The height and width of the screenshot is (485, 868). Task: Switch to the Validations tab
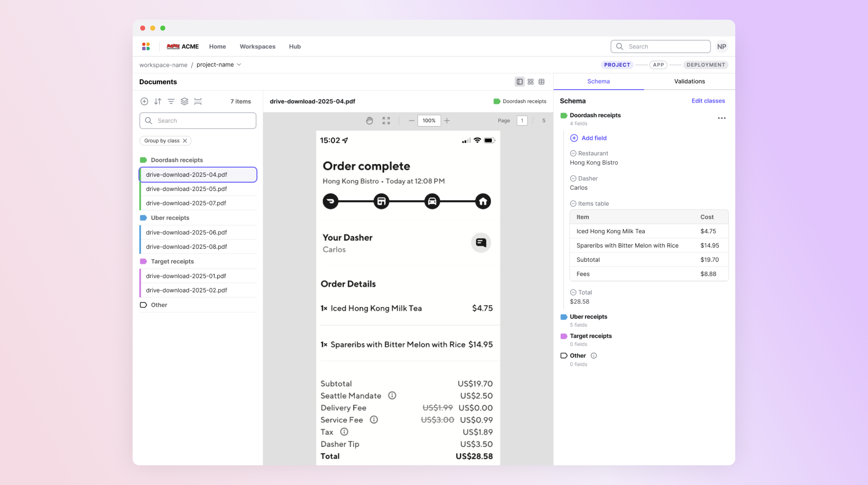tap(689, 81)
